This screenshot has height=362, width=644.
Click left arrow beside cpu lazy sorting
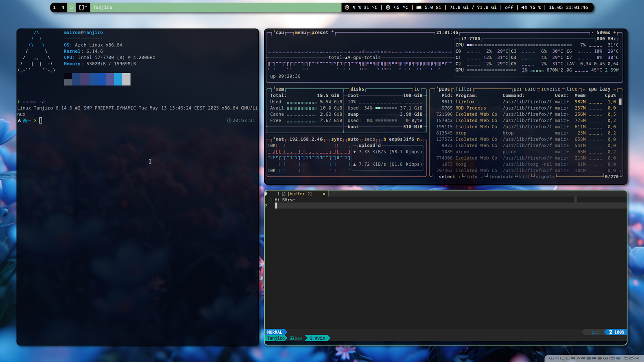click(x=583, y=89)
